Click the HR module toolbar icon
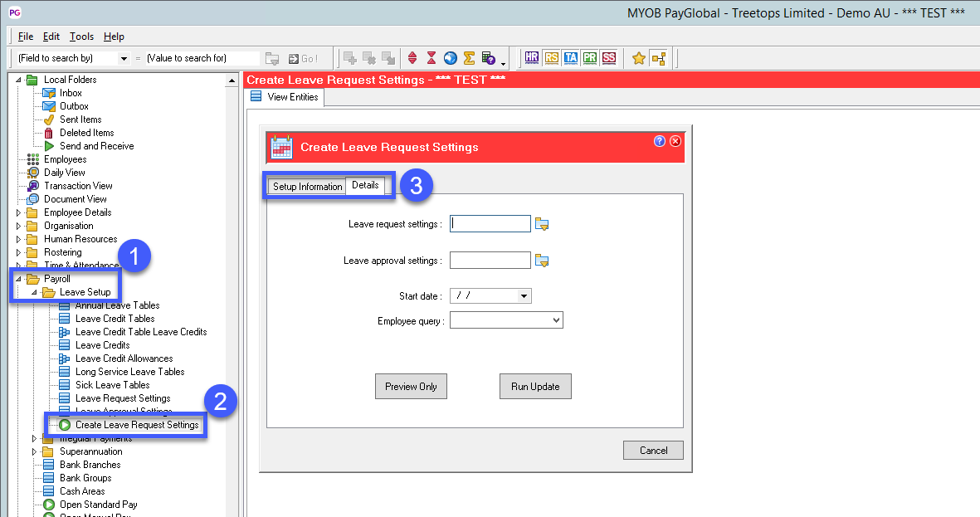980x517 pixels. (x=532, y=58)
